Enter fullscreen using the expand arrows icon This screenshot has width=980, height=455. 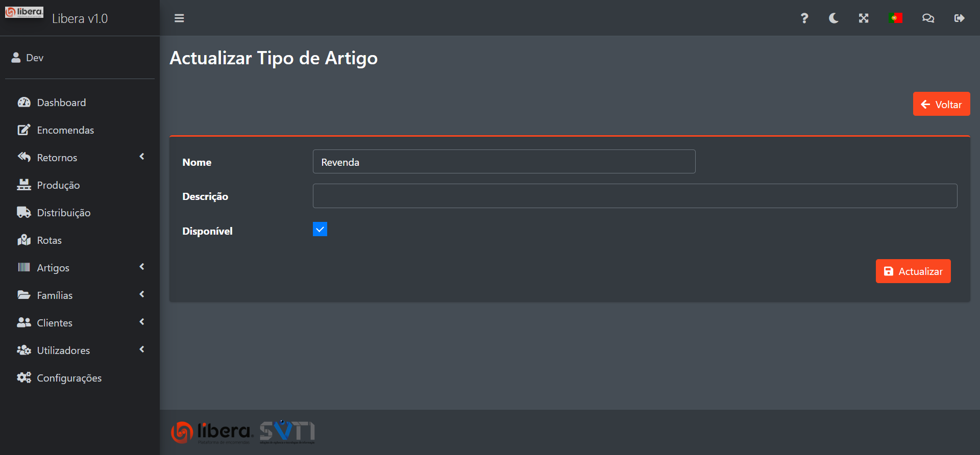click(x=864, y=18)
